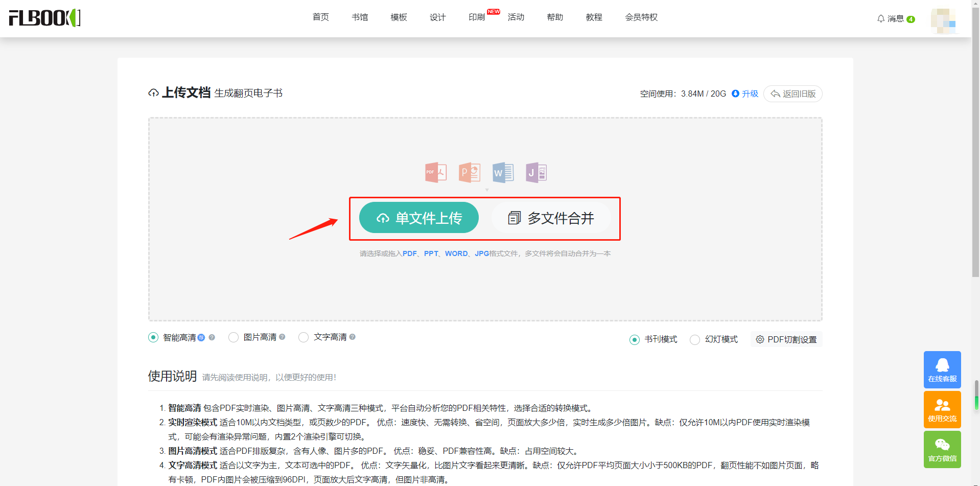The image size is (980, 486).
Task: Open the 消息 notification bell
Action: click(x=881, y=19)
